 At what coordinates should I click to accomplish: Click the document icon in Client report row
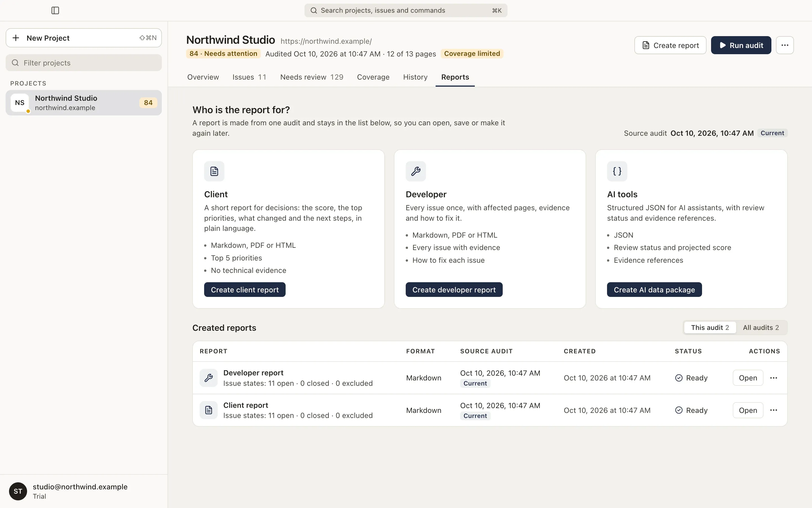pos(208,410)
